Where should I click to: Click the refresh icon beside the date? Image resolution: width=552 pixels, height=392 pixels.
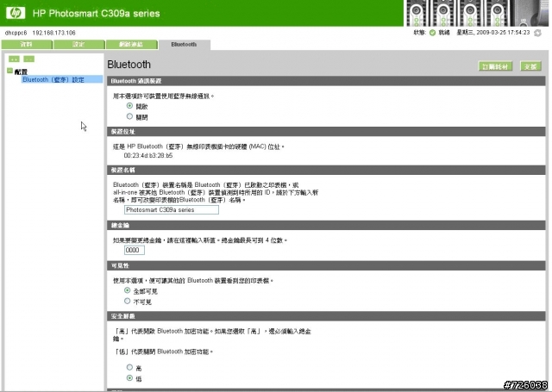(x=537, y=33)
